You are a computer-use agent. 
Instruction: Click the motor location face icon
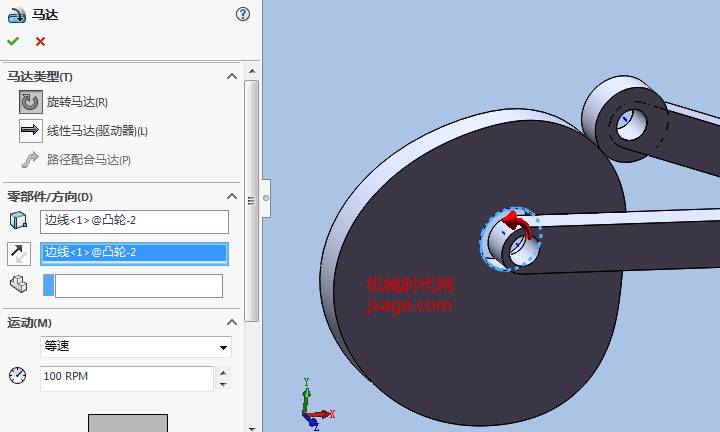click(x=18, y=220)
